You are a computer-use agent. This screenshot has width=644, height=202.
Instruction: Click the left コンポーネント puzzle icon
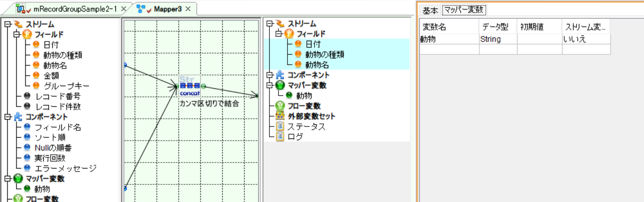18,117
